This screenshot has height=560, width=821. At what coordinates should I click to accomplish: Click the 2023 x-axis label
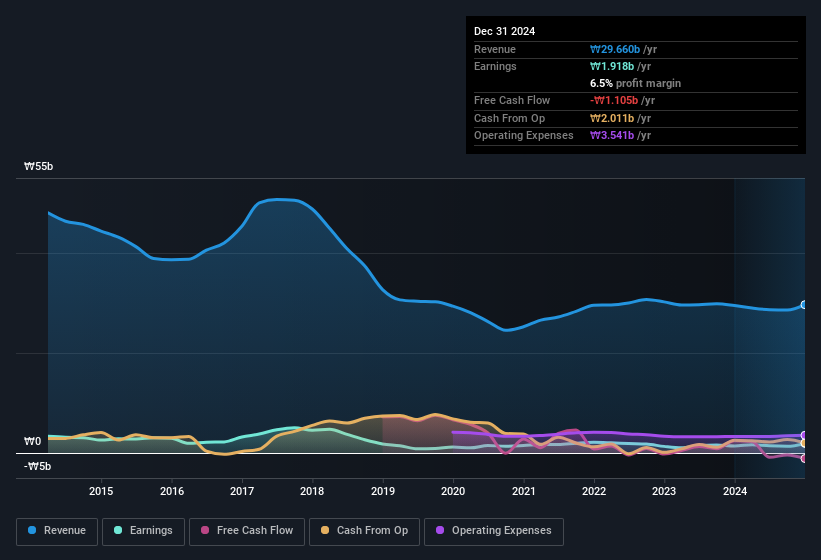point(664,491)
